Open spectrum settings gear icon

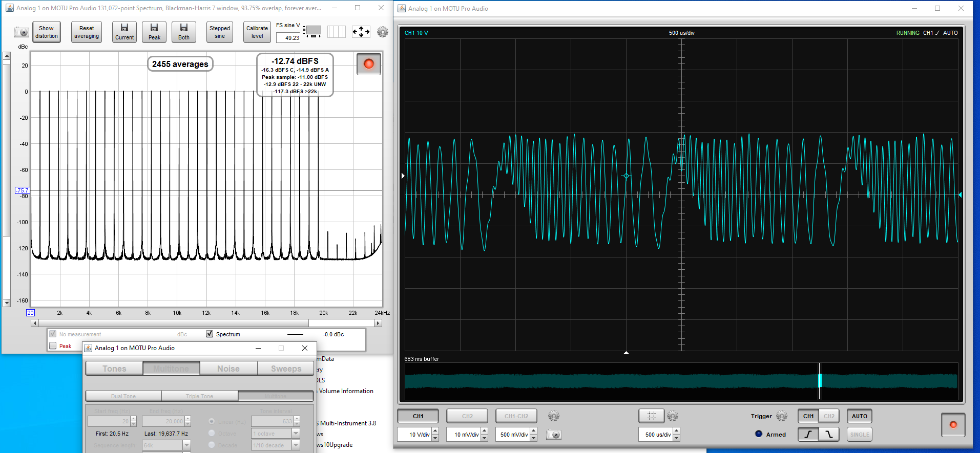tap(383, 32)
